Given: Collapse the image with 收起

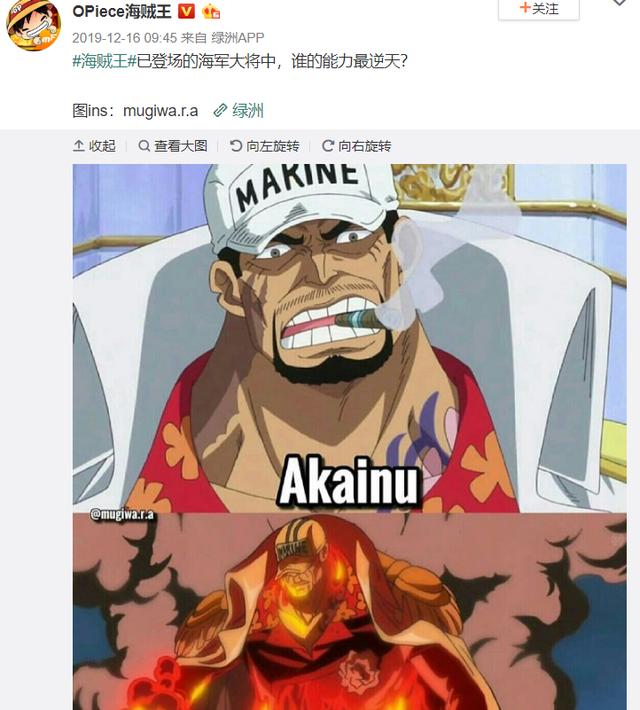Looking at the screenshot, I should pos(94,146).
